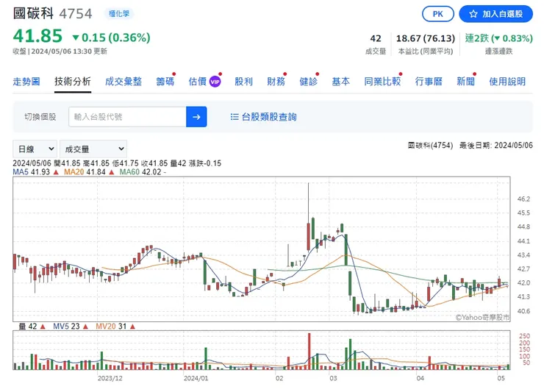Click the 成交量 42 statistic

point(376,44)
